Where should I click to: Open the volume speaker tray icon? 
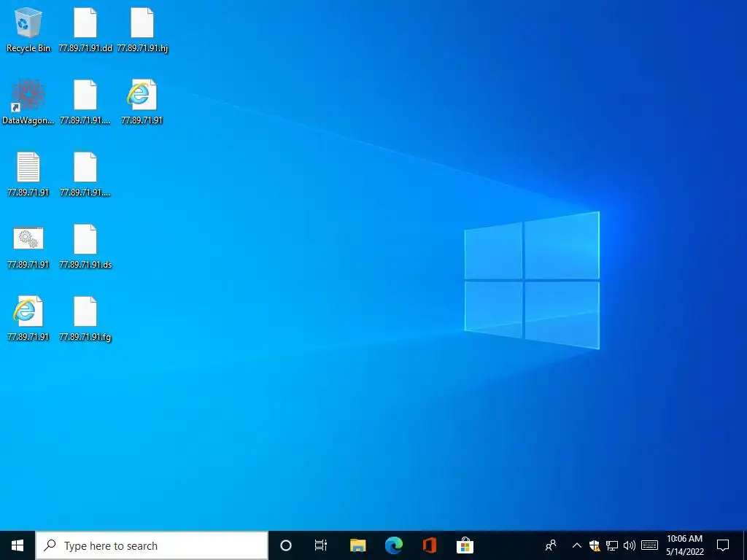pos(630,545)
